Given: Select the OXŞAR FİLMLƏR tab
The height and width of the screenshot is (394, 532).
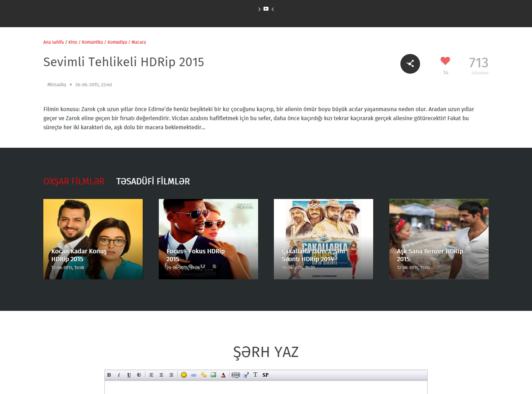Looking at the screenshot, I should tap(74, 181).
